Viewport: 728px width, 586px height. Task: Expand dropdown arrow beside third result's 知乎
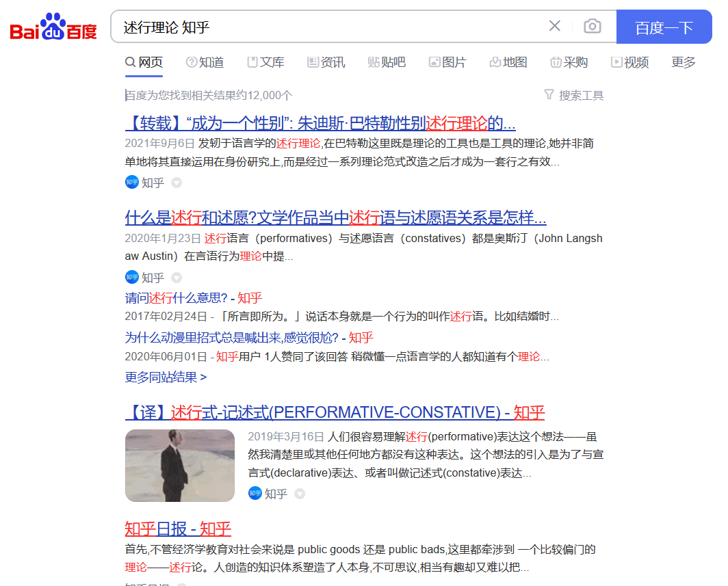point(300,494)
